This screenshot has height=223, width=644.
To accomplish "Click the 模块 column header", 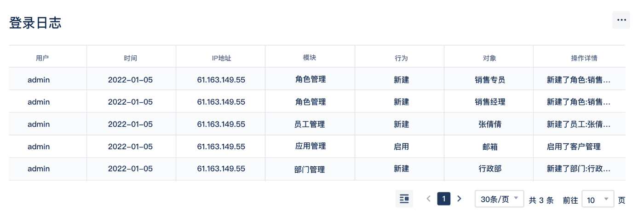I will point(310,58).
